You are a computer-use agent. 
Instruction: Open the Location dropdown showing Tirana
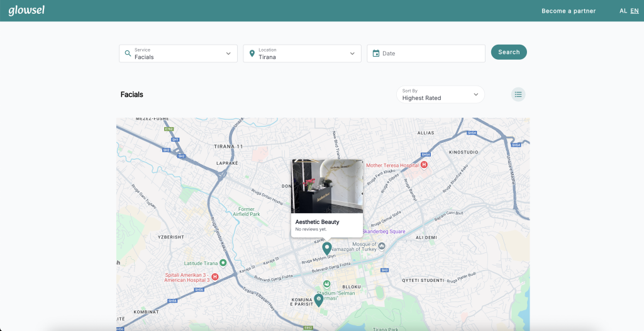click(x=303, y=53)
